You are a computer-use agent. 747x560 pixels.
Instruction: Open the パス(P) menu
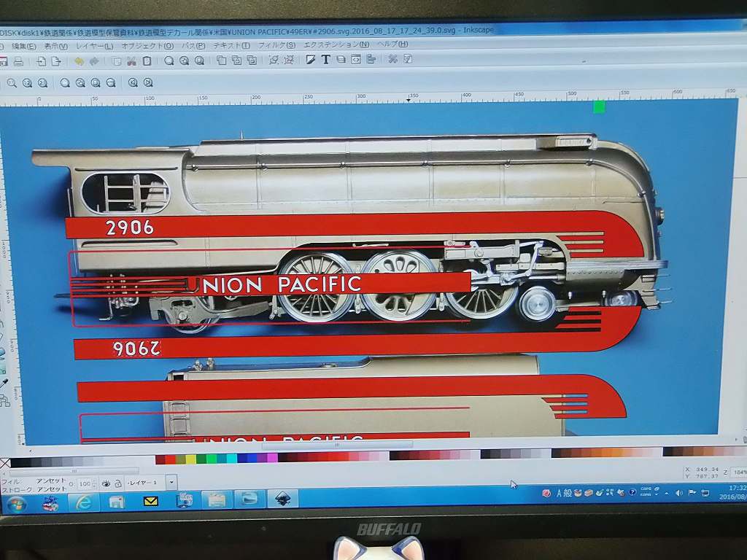(193, 46)
